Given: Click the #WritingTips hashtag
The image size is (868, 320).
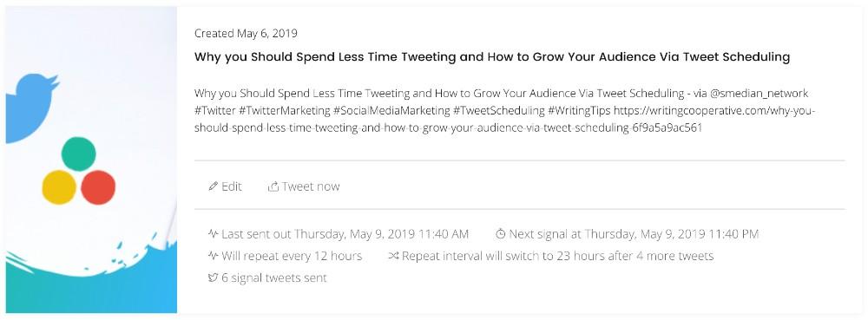Looking at the screenshot, I should coord(579,110).
